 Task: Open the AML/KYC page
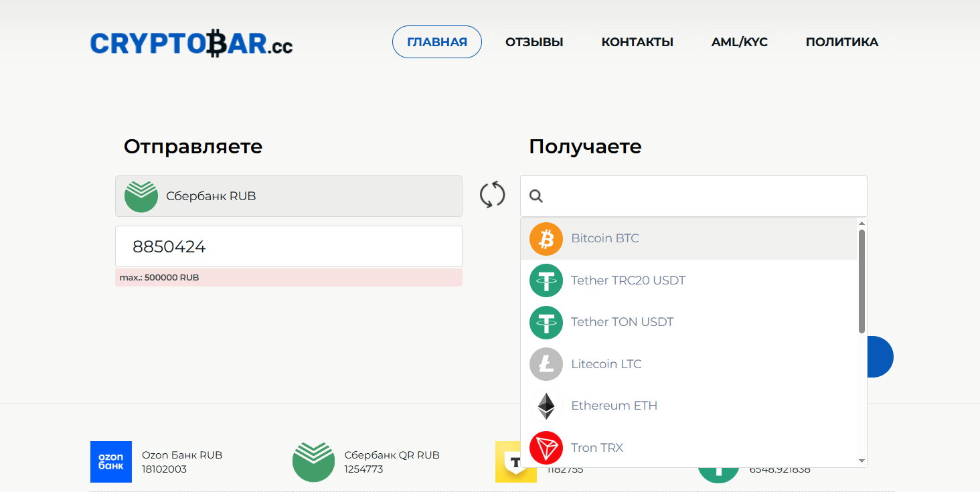pyautogui.click(x=740, y=42)
